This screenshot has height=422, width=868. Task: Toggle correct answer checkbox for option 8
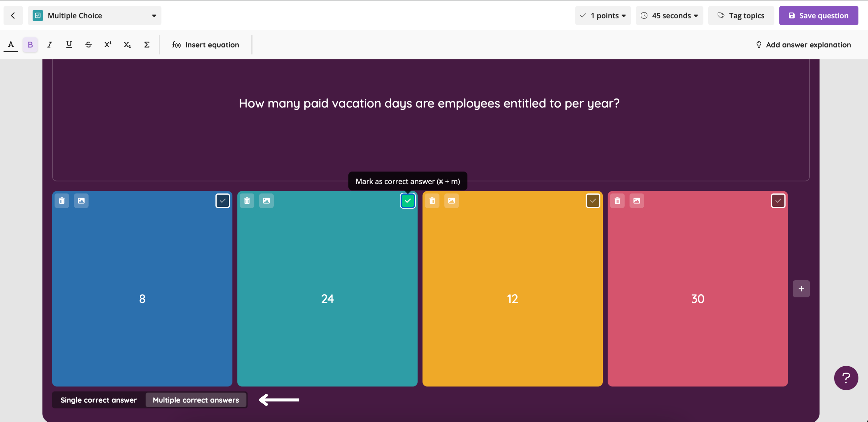pyautogui.click(x=222, y=200)
